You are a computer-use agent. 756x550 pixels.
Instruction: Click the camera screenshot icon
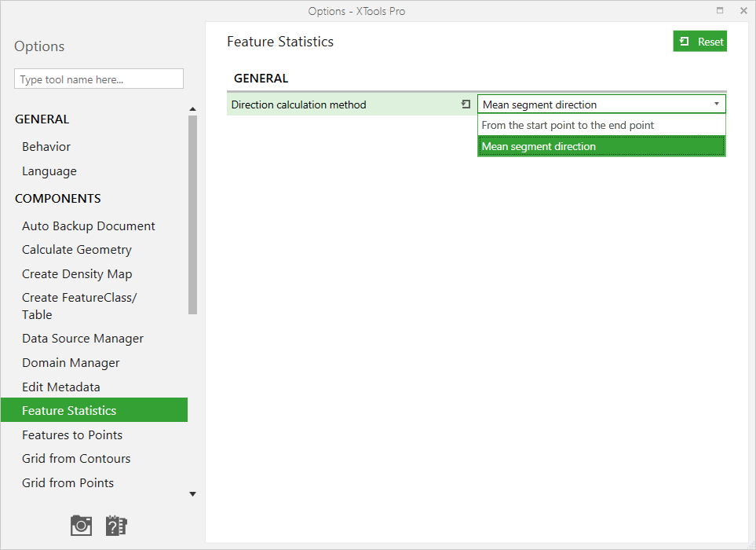[x=81, y=526]
